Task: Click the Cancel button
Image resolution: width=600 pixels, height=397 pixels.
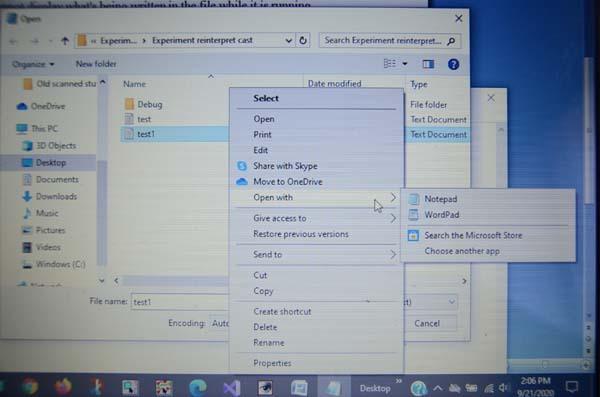Action: (x=427, y=324)
